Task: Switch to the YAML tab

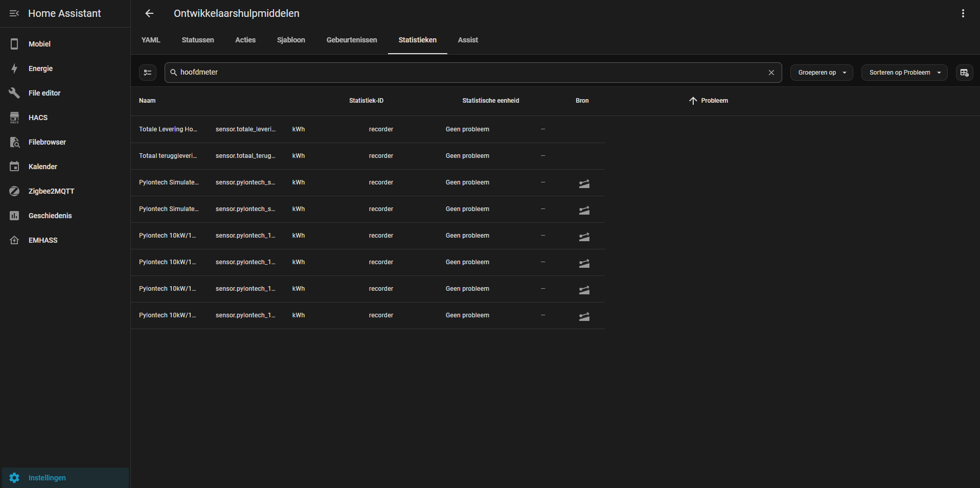Action: [151, 40]
